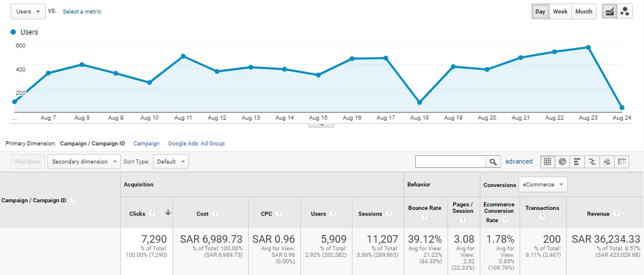Set chart granularity to Month
Image resolution: width=644 pixels, height=275 pixels.
(584, 12)
